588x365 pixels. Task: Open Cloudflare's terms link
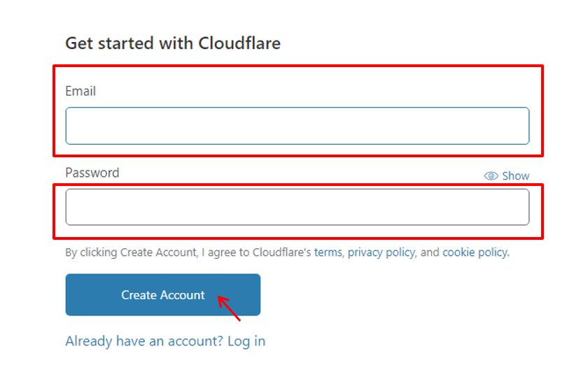click(x=328, y=252)
